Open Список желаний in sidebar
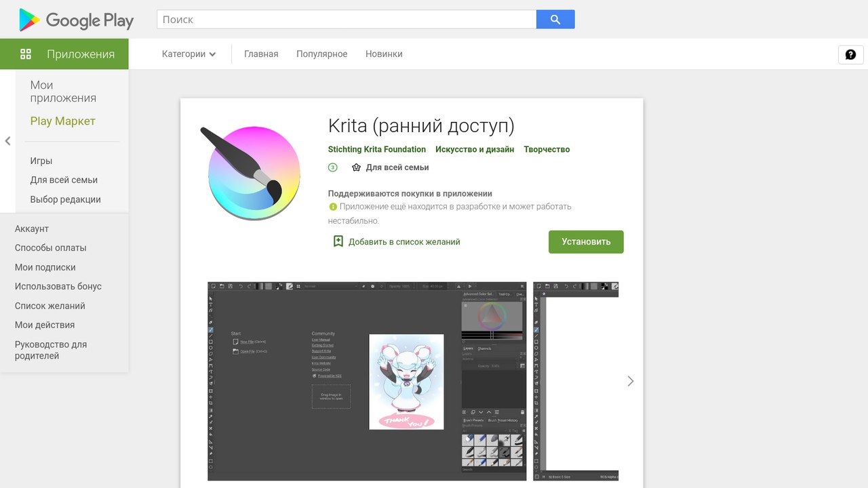The image size is (868, 488). (50, 306)
